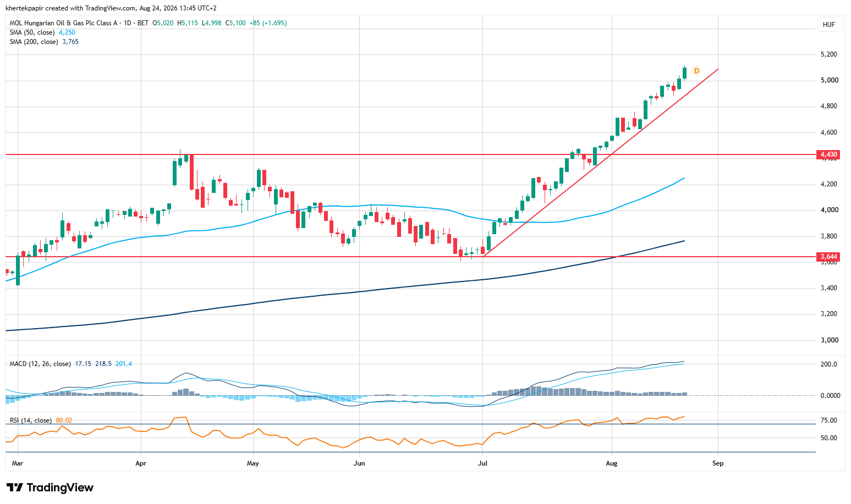Image resolution: width=851 pixels, height=504 pixels.
Task: Click the Jul label on the time axis
Action: point(482,463)
